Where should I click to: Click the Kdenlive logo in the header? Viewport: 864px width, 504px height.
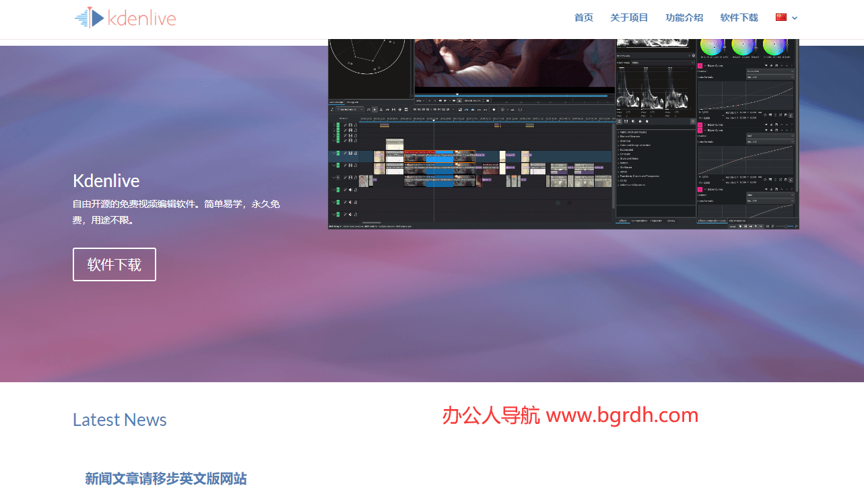[x=125, y=18]
